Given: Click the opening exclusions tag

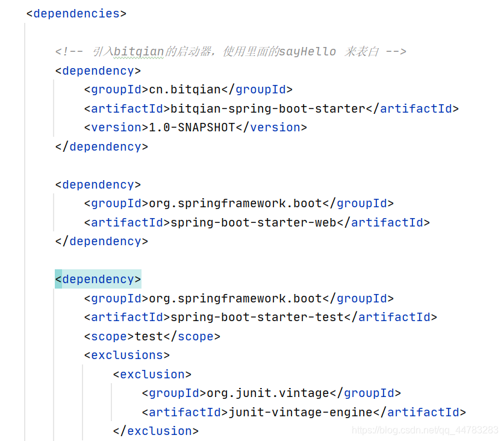Looking at the screenshot, I should click(x=126, y=355).
